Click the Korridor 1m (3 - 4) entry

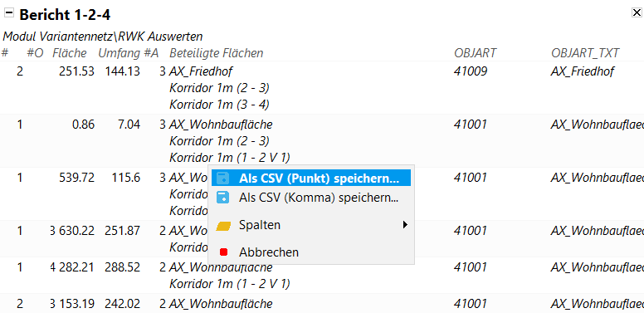tap(219, 105)
